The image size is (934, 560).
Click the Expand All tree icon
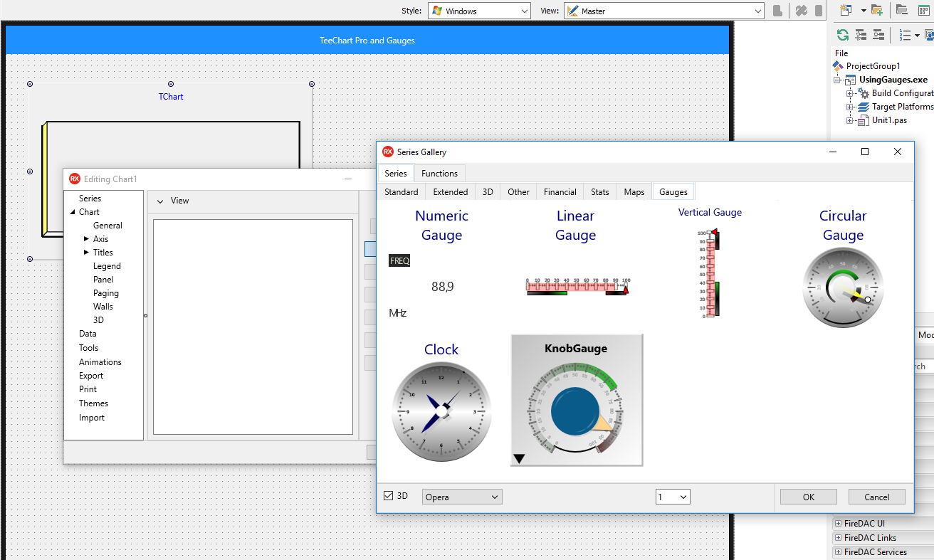[861, 35]
